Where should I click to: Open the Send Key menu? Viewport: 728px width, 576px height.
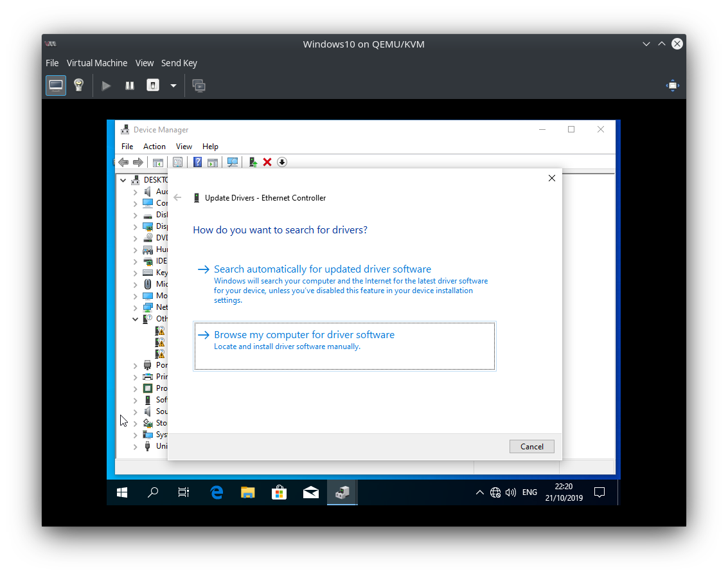click(x=179, y=63)
